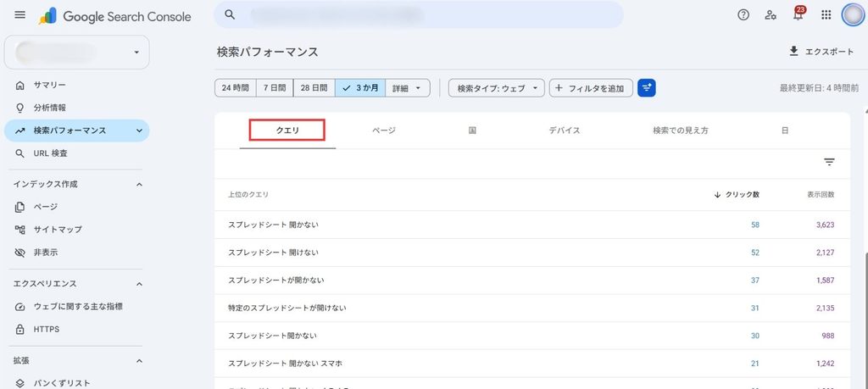
Task: Select the 7 日間 date range
Action: [275, 87]
